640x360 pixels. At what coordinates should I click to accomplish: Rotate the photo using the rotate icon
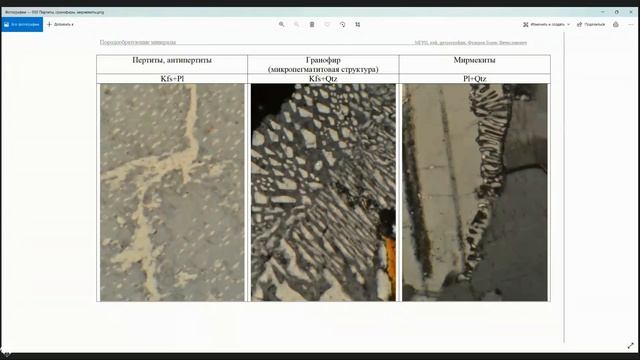click(342, 24)
